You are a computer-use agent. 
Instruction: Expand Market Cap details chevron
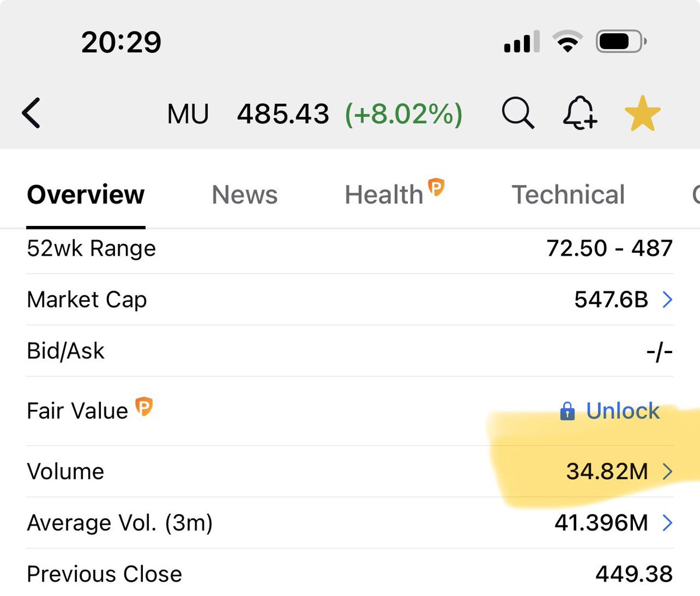[x=667, y=299]
